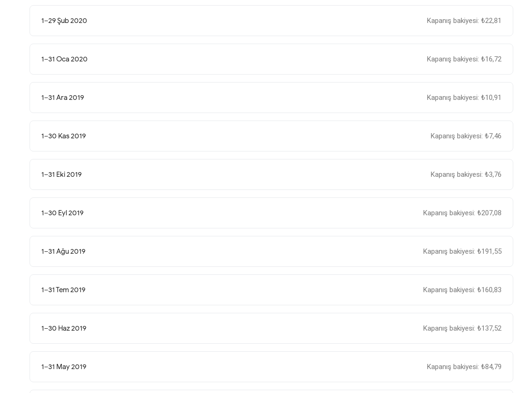Click the Kapanış bakiyesi ₺10,91 text

point(464,98)
